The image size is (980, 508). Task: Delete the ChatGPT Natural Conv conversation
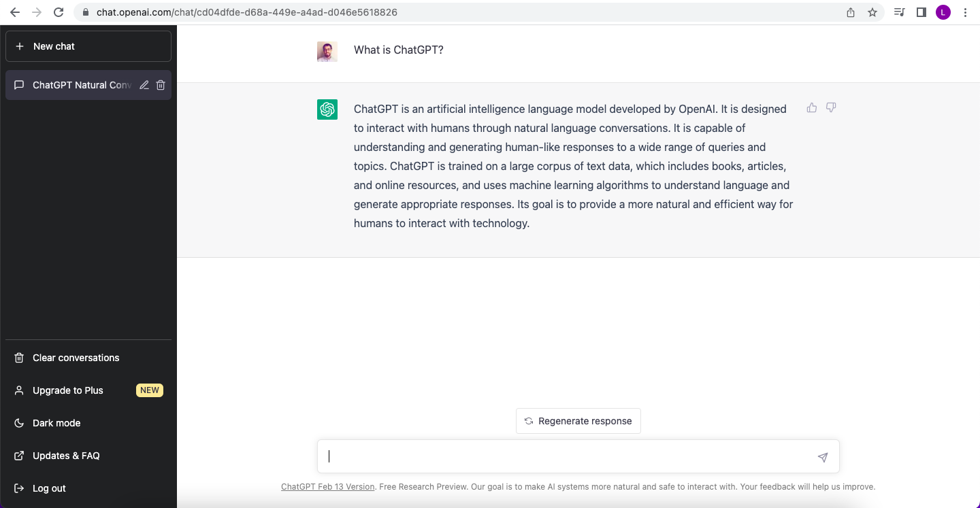pyautogui.click(x=161, y=84)
